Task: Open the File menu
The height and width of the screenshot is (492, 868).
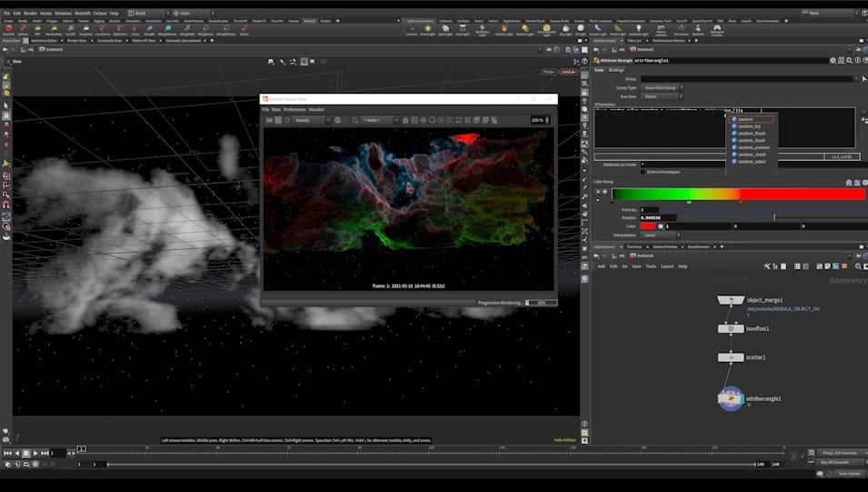Action: point(6,13)
